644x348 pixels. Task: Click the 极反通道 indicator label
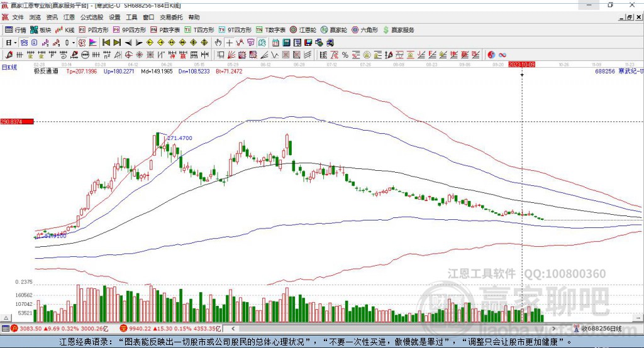coord(46,71)
